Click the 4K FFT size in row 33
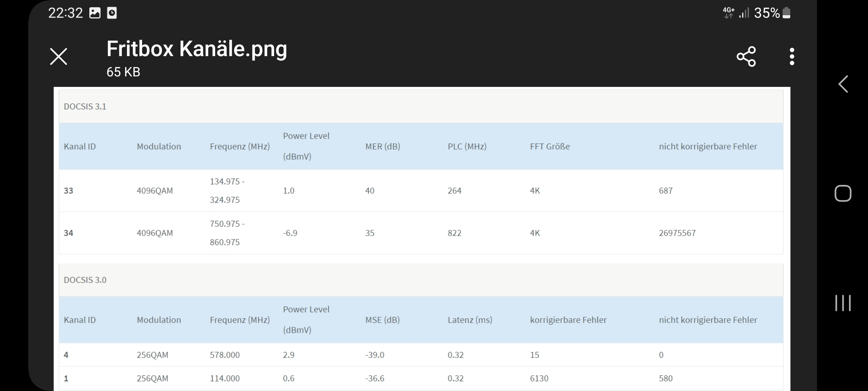This screenshot has width=868, height=391. [535, 191]
